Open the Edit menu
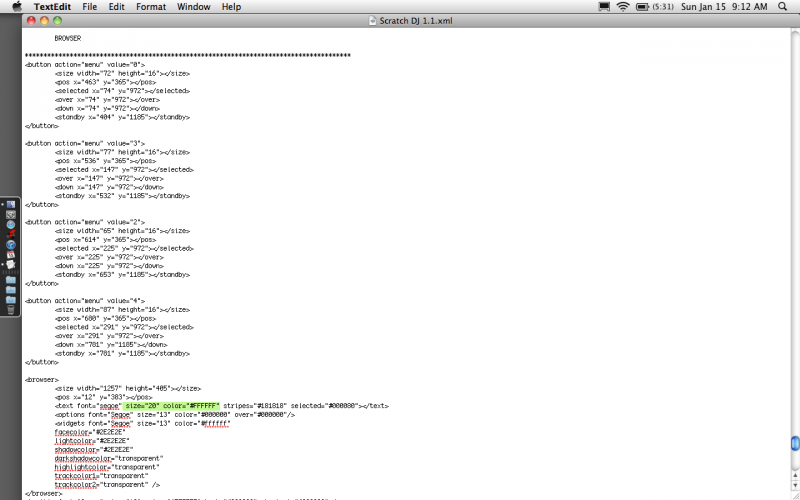 pos(117,7)
